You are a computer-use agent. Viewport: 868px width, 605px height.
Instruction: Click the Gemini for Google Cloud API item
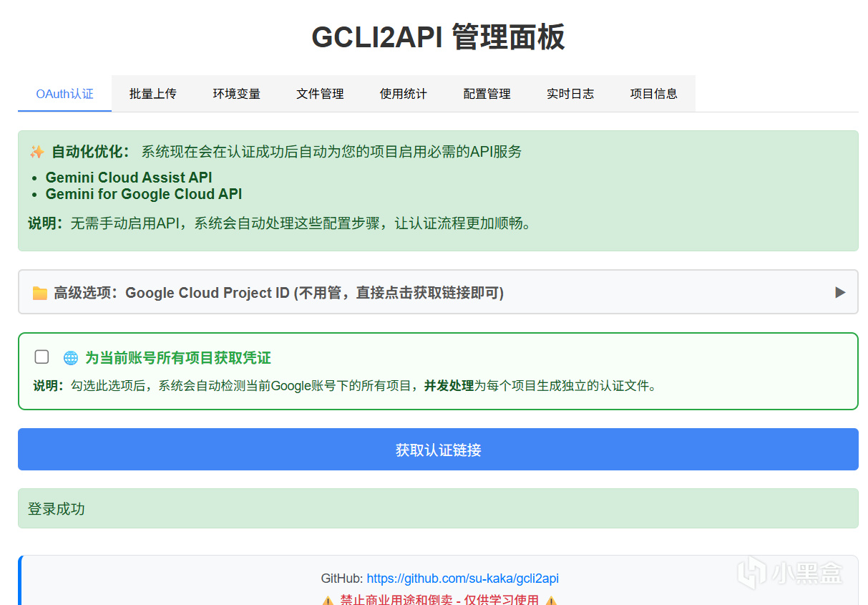tap(144, 194)
